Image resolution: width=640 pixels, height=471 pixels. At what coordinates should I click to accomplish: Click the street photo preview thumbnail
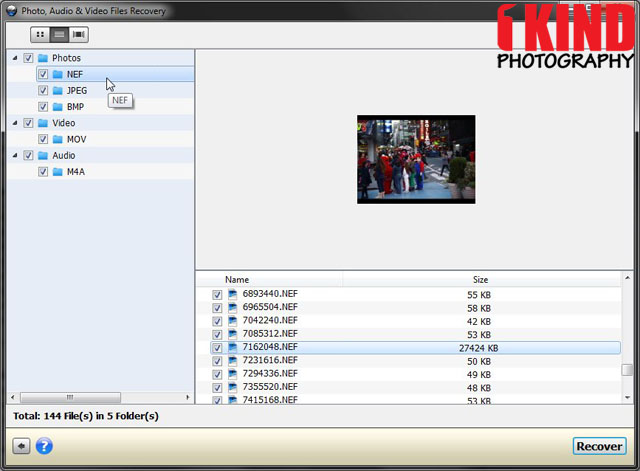coord(416,159)
